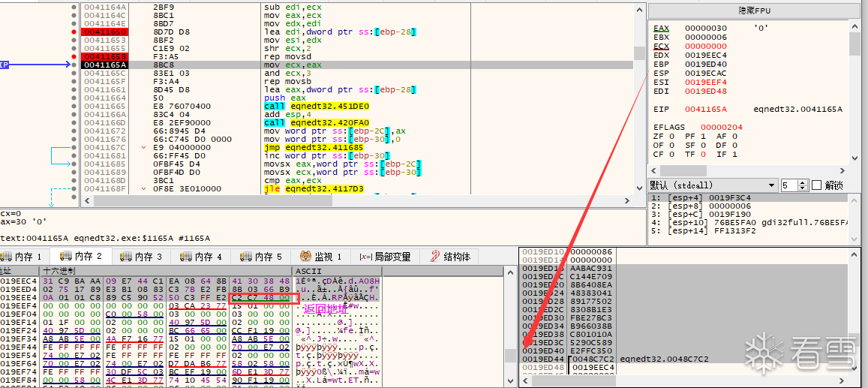Click the 隐藏FPU button
868x388 pixels.
[x=755, y=11]
